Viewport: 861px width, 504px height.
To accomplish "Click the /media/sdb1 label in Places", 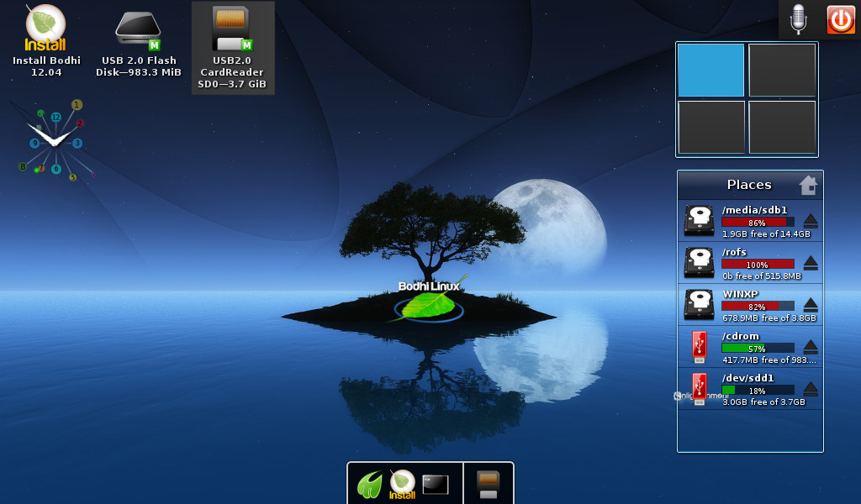I will [x=754, y=210].
